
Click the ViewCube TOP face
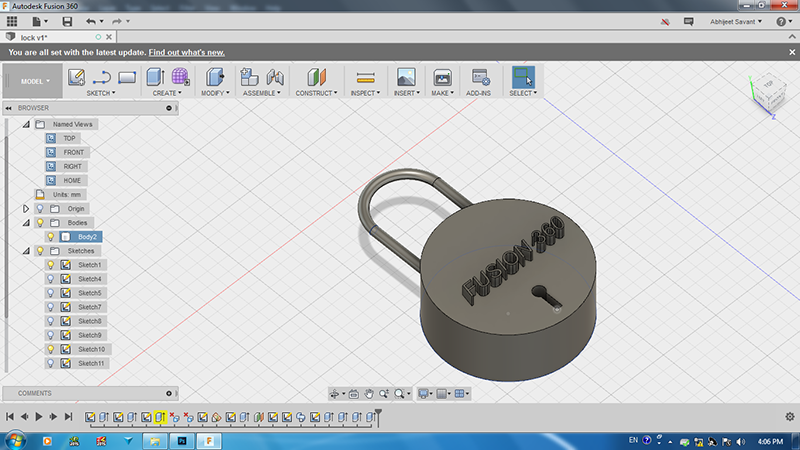pyautogui.click(x=768, y=85)
